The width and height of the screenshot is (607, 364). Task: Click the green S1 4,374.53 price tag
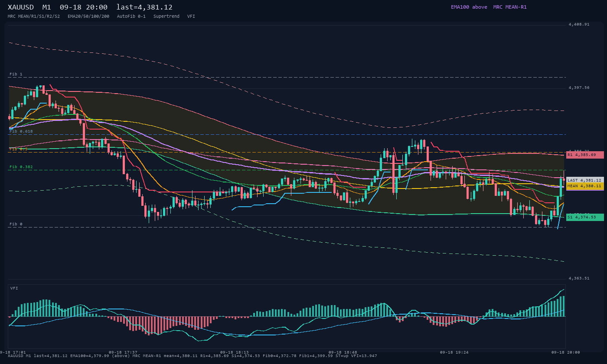(x=585, y=217)
